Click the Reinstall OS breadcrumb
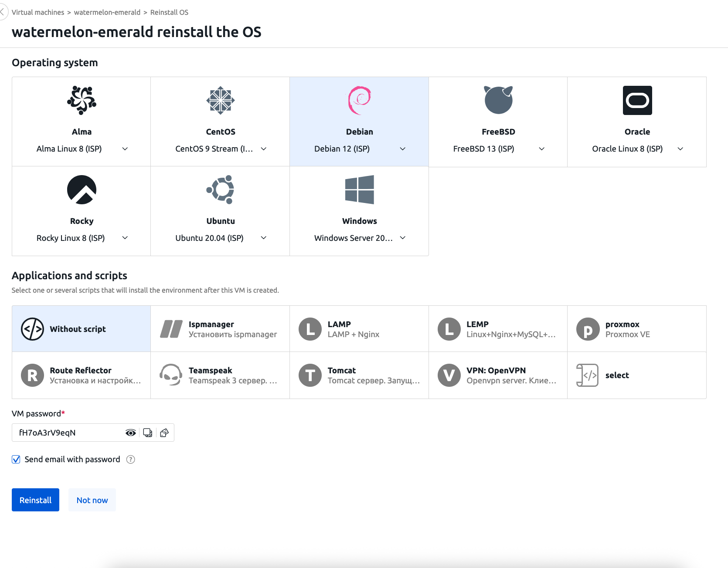Screen dimensions: 728x568 [x=169, y=12]
